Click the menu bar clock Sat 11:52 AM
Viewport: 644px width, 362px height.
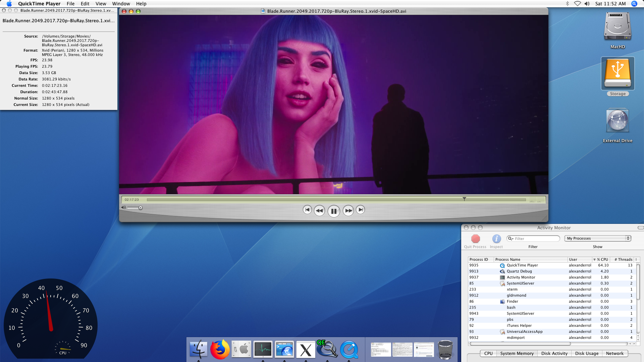click(x=610, y=4)
